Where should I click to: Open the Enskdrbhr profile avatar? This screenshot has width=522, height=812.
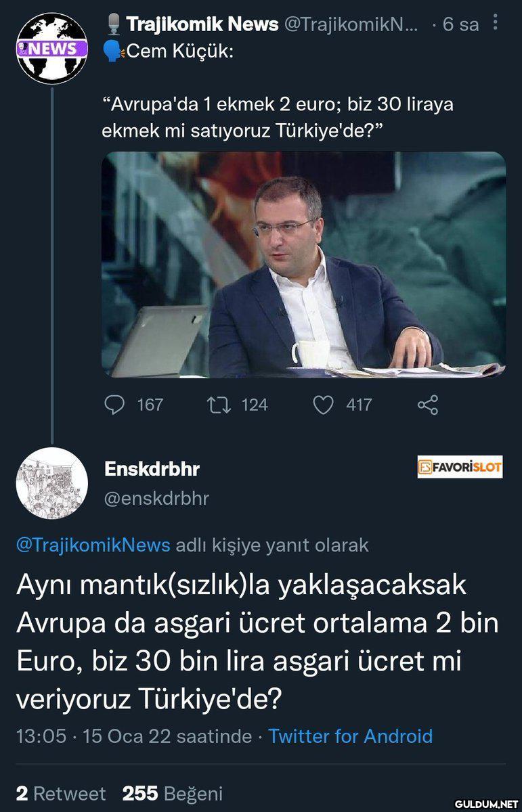click(51, 482)
